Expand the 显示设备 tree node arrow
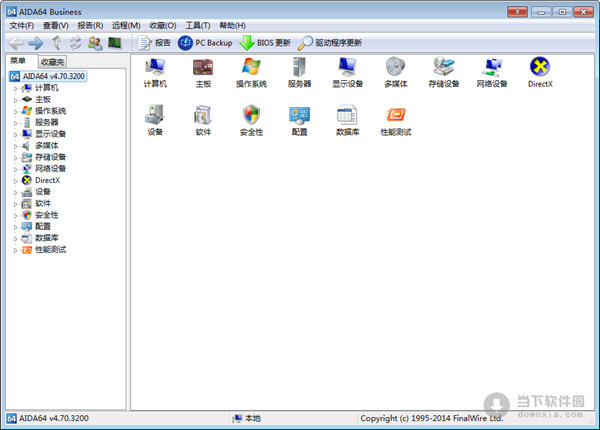 pyautogui.click(x=16, y=135)
